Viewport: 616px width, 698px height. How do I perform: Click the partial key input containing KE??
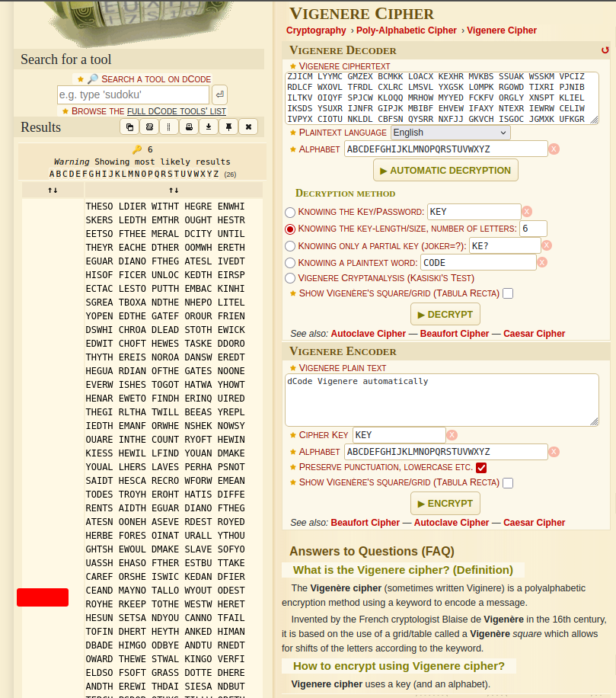505,245
